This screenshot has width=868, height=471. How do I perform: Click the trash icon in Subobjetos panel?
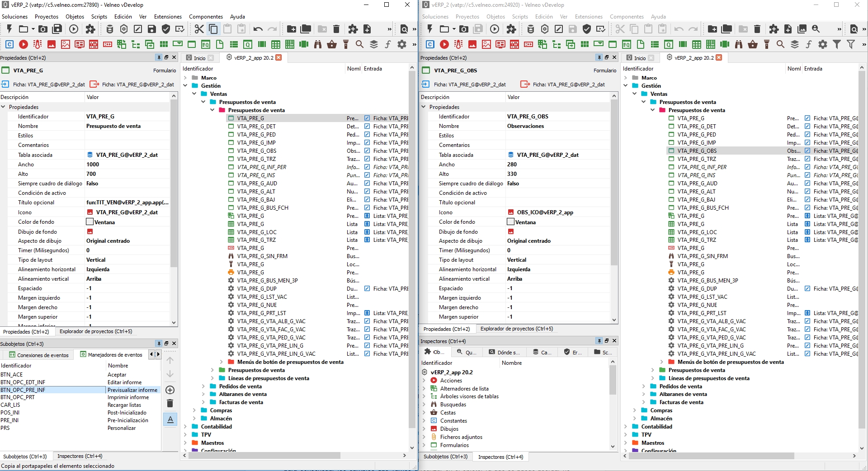click(170, 403)
